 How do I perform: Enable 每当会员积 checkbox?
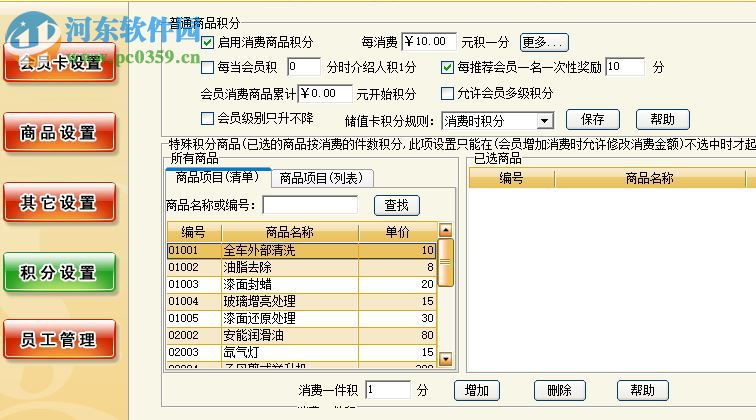point(207,67)
